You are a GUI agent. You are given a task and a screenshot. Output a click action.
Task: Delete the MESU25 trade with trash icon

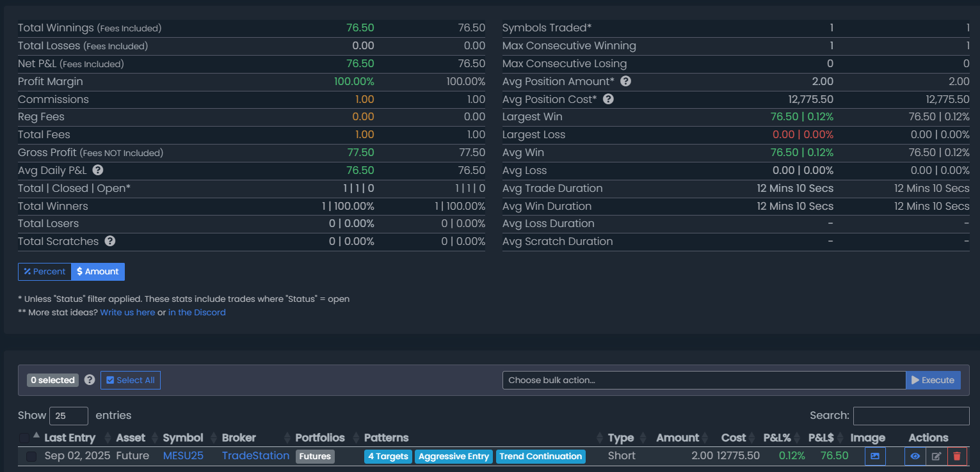[x=957, y=456]
